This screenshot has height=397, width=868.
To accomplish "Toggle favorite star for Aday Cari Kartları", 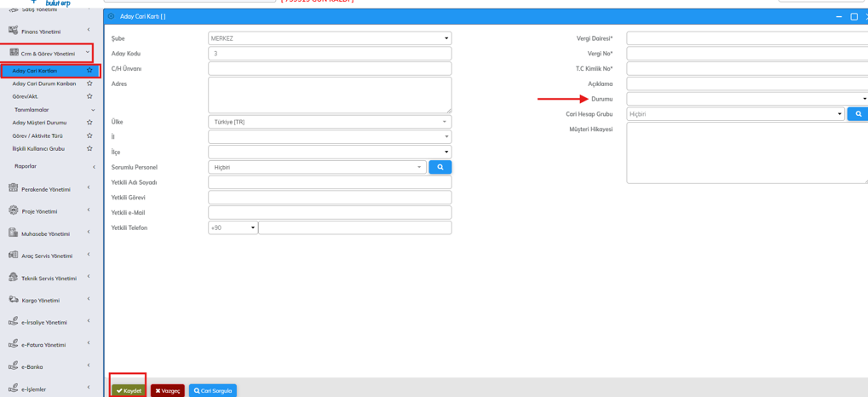I will (89, 71).
